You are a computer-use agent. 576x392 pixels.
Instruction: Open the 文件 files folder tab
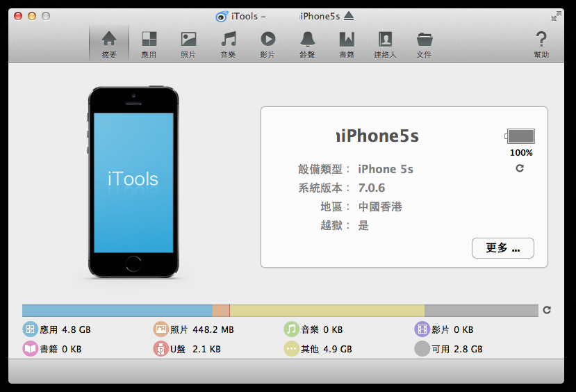point(425,44)
